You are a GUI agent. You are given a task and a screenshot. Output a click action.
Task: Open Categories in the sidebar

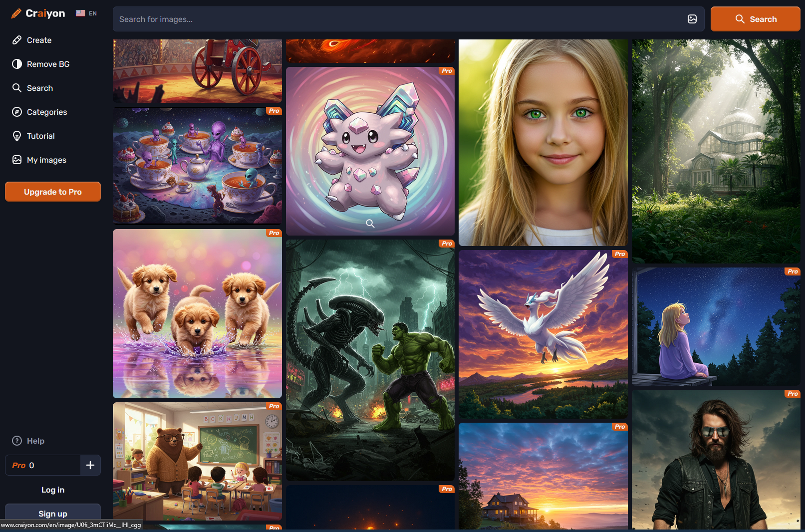pyautogui.click(x=46, y=112)
